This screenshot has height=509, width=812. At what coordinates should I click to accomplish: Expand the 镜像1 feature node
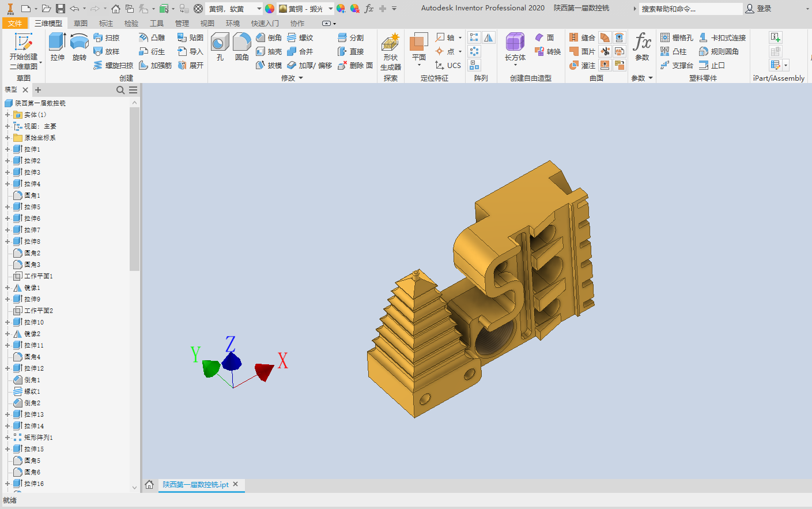click(7, 288)
